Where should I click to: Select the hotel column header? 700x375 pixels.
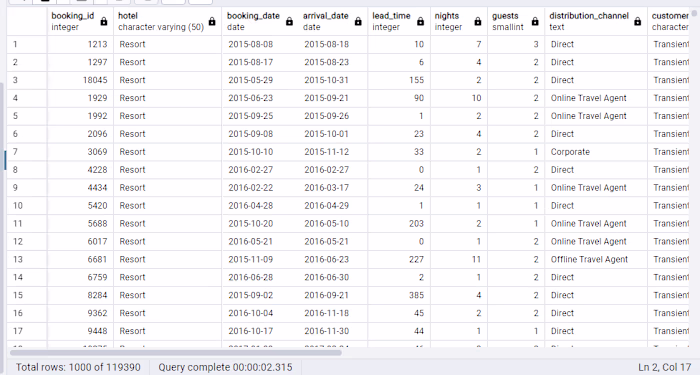(x=167, y=21)
